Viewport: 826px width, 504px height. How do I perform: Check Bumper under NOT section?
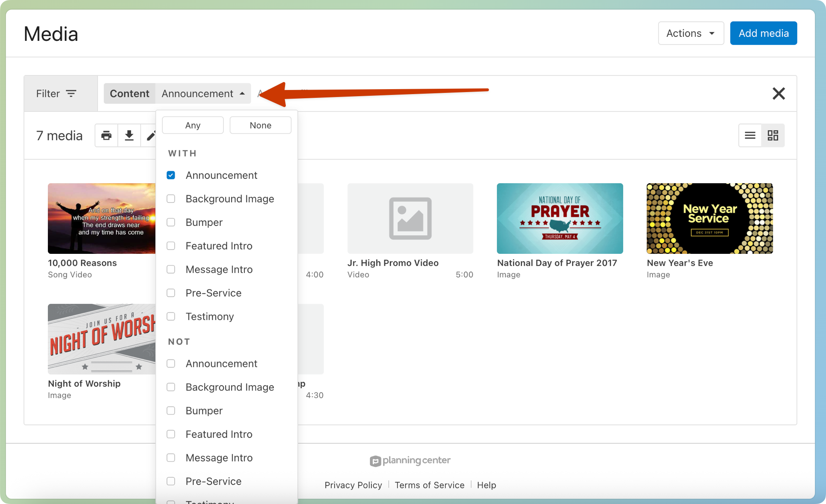pyautogui.click(x=171, y=411)
